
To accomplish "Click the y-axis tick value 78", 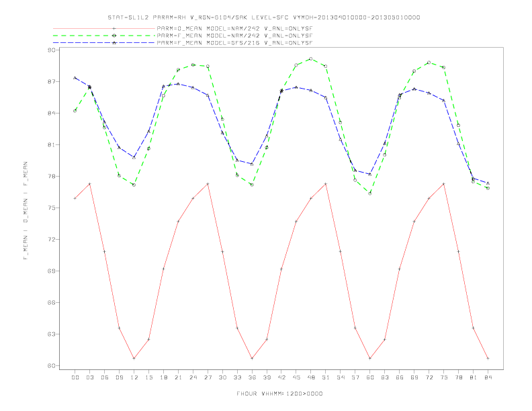I will [x=52, y=177].
